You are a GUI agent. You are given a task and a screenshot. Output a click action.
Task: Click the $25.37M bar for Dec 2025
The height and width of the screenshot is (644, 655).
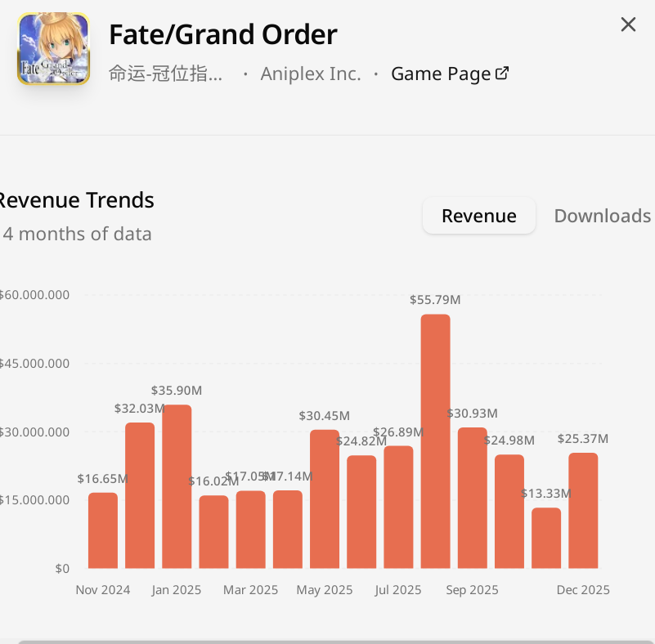point(583,511)
